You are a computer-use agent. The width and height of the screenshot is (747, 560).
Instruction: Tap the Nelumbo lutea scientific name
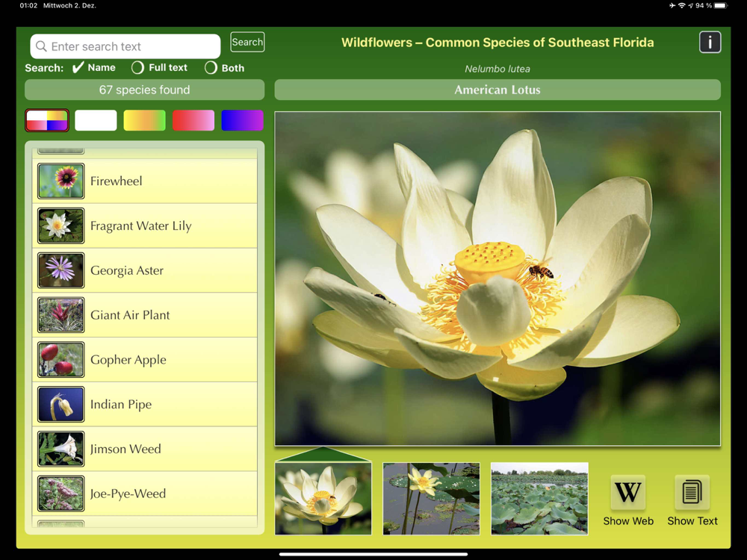click(498, 69)
